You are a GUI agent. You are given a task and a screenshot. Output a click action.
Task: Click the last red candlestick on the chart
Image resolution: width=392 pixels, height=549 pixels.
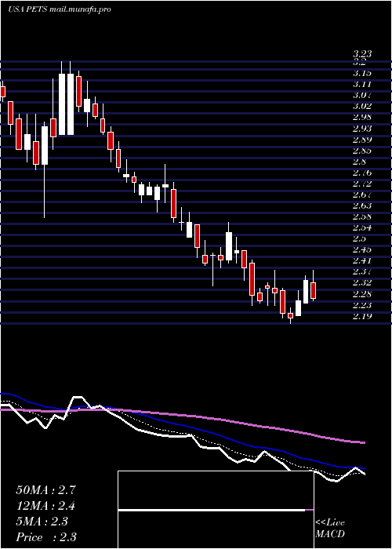coord(314,290)
